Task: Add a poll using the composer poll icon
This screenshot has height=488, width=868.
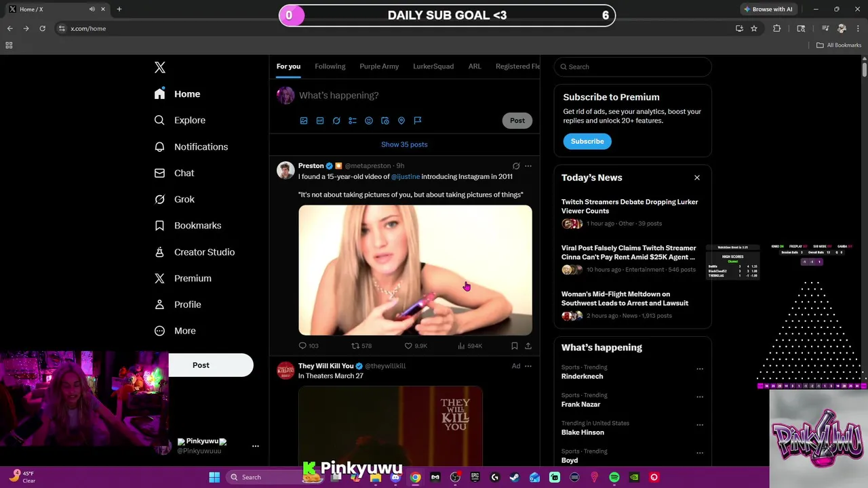Action: (353, 121)
